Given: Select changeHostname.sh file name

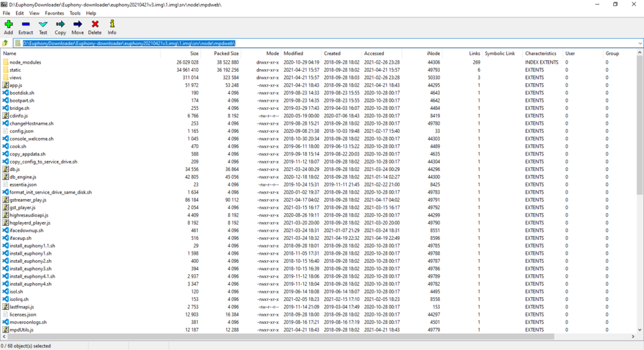Looking at the screenshot, I should [x=32, y=123].
